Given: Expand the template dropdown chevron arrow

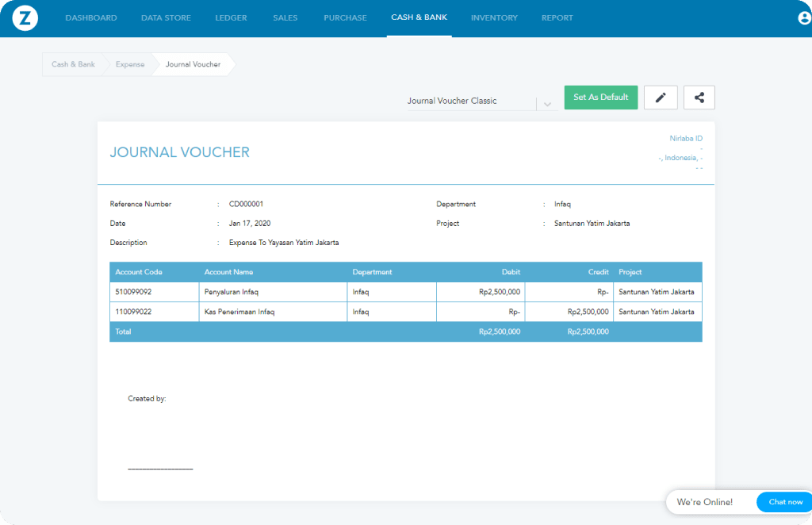Looking at the screenshot, I should click(547, 104).
